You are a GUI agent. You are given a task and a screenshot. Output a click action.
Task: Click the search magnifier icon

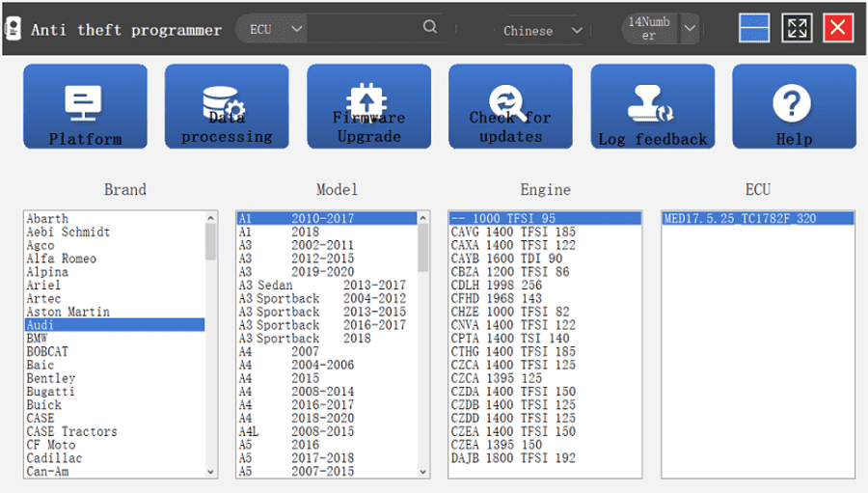[x=429, y=27]
